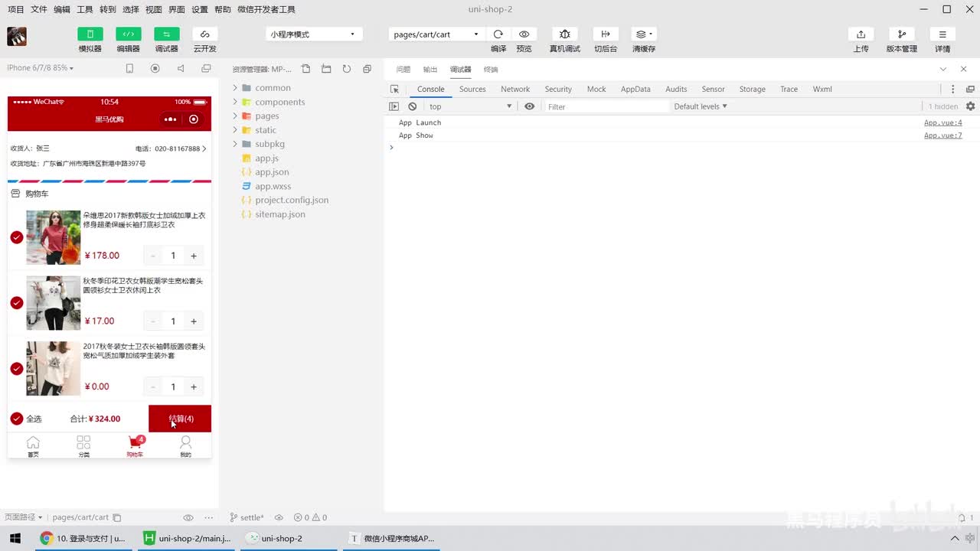The width and height of the screenshot is (980, 551).
Task: Start real device debugging
Action: click(565, 34)
